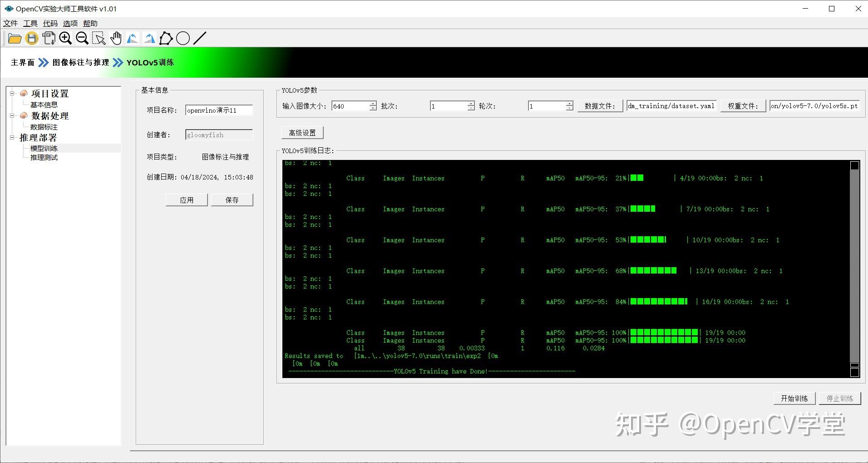Select the rectangle selection tool

coord(99,38)
